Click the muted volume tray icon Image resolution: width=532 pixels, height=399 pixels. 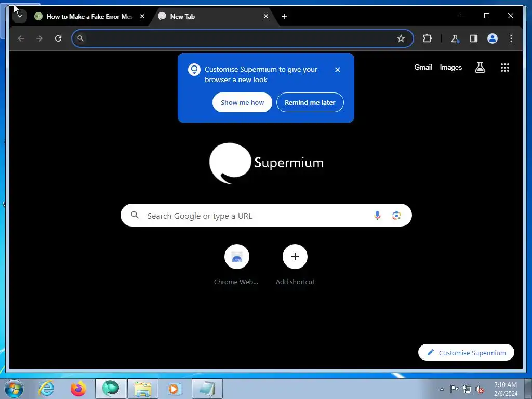[x=480, y=390]
